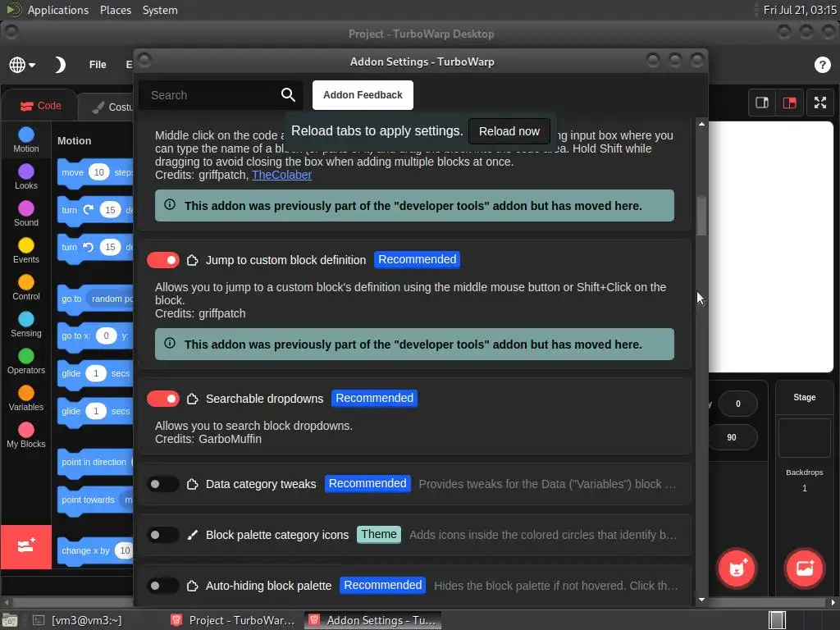Open TheColaber credits link

pyautogui.click(x=282, y=176)
